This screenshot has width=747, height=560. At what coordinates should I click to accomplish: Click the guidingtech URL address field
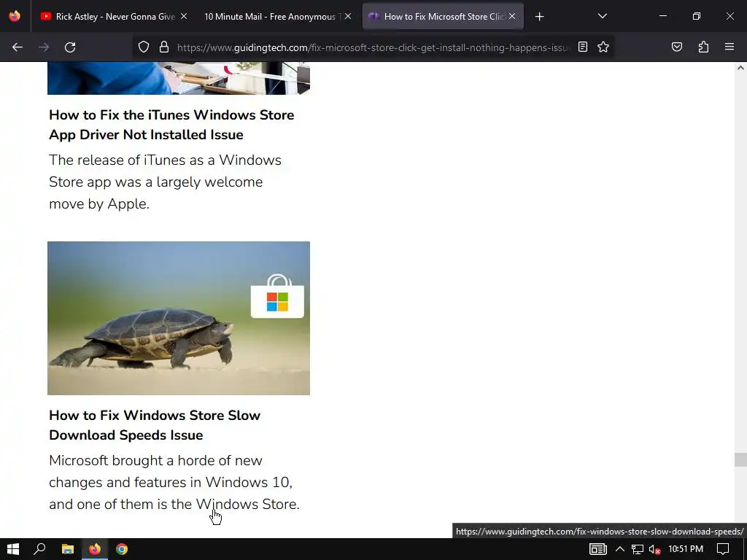[373, 47]
